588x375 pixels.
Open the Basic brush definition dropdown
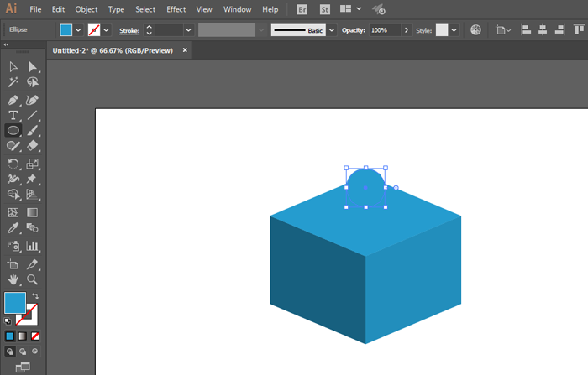pyautogui.click(x=331, y=29)
